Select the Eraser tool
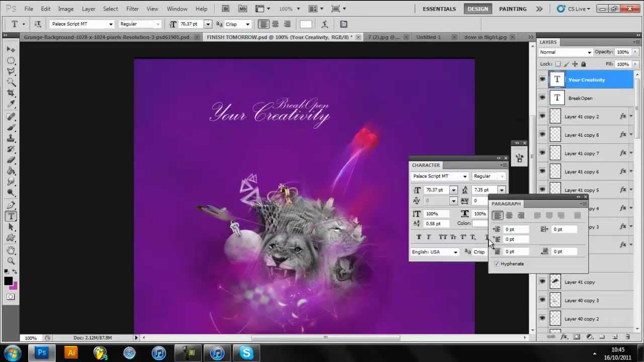This screenshot has width=644, height=362. 11,160
